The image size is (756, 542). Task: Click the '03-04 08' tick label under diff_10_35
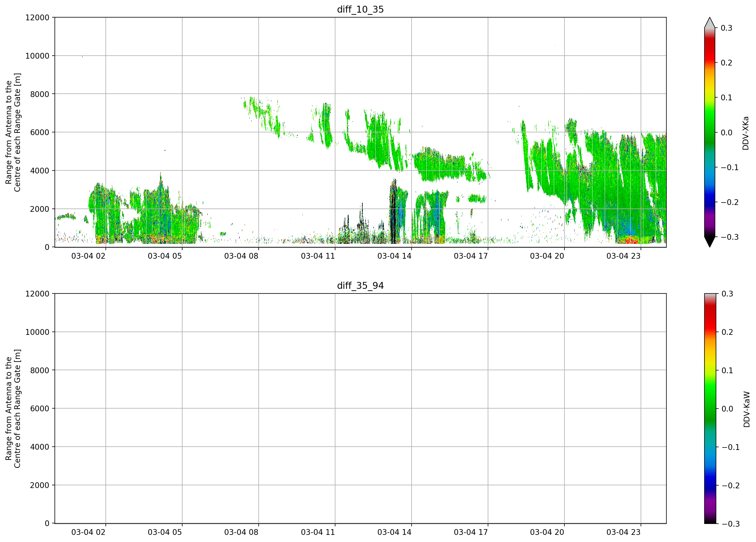pyautogui.click(x=241, y=256)
